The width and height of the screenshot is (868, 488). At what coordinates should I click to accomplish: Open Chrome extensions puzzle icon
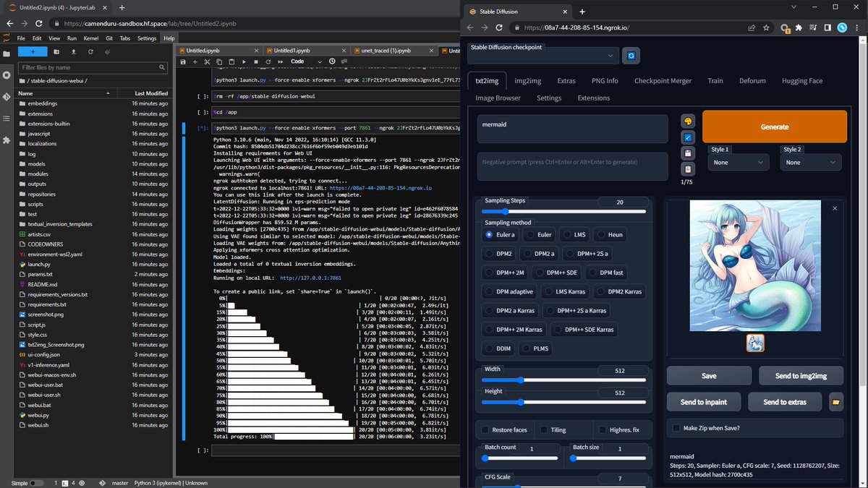coord(799,28)
